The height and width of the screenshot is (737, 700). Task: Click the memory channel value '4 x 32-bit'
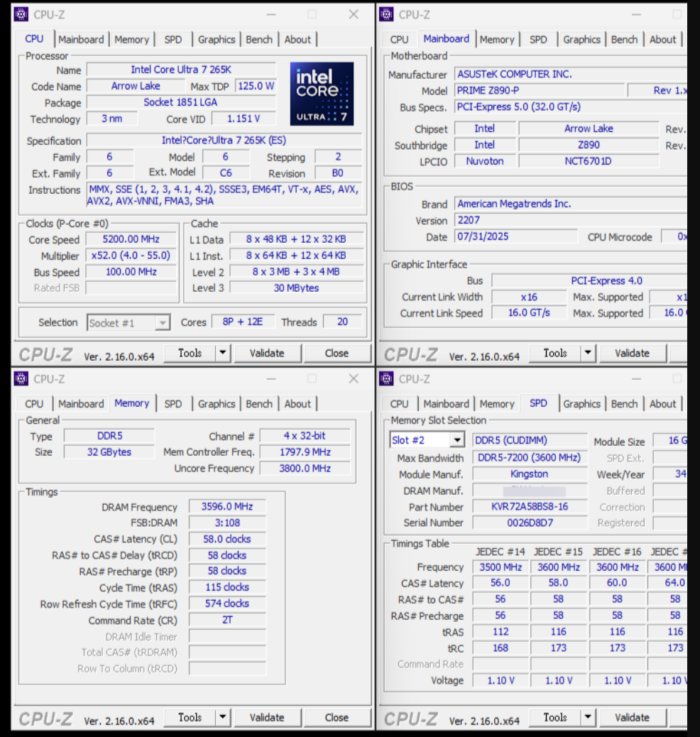pos(305,436)
